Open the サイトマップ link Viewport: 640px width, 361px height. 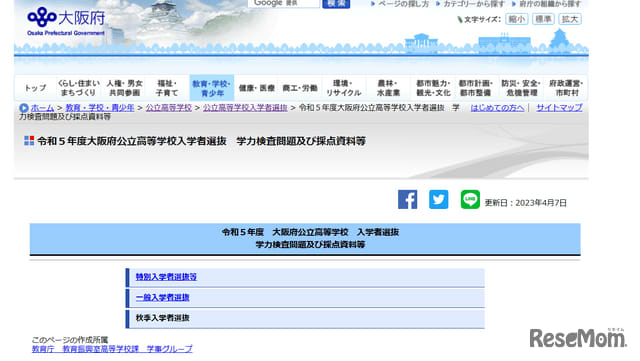pyautogui.click(x=559, y=108)
